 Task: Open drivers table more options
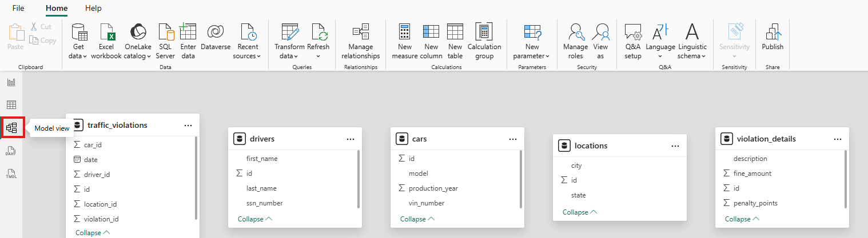point(351,139)
